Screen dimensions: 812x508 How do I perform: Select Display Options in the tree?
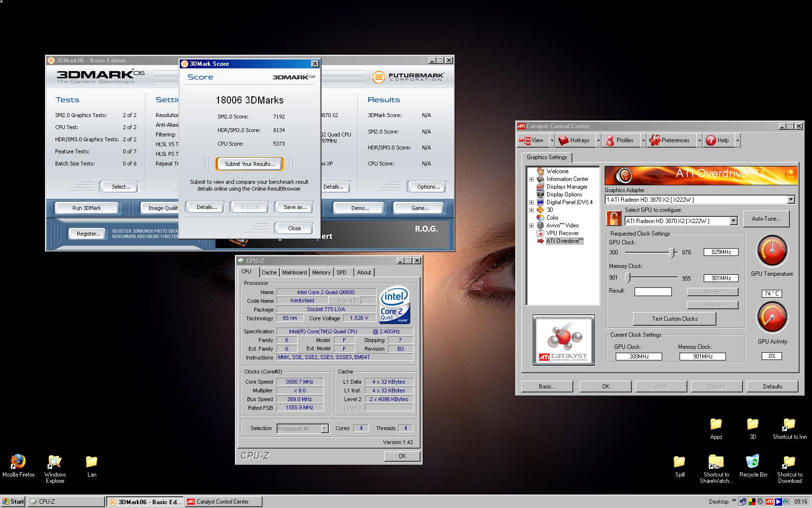pos(564,194)
